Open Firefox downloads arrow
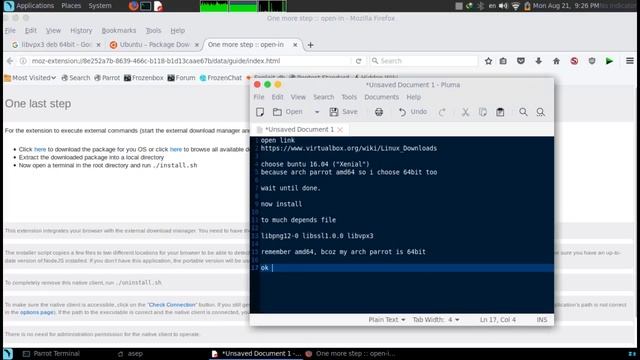 [538, 61]
